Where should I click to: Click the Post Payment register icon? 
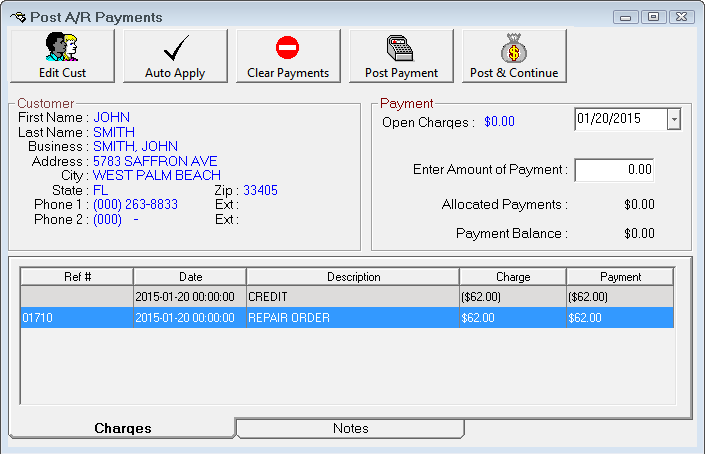(x=401, y=48)
